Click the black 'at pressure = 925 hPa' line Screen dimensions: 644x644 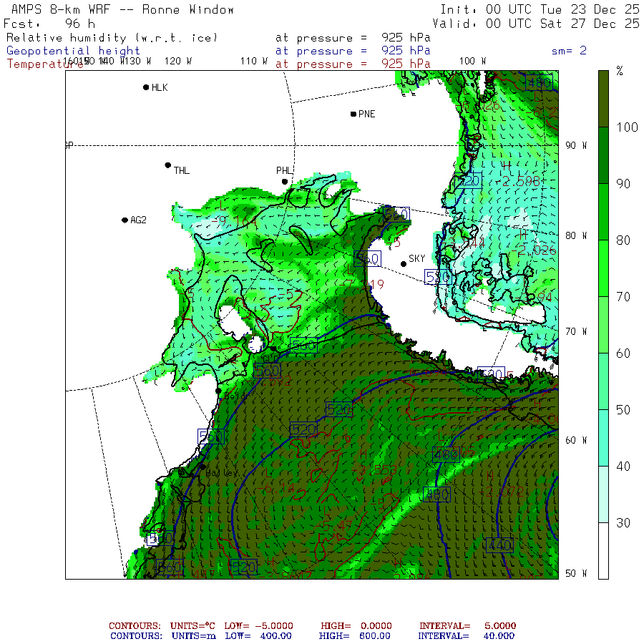point(353,38)
